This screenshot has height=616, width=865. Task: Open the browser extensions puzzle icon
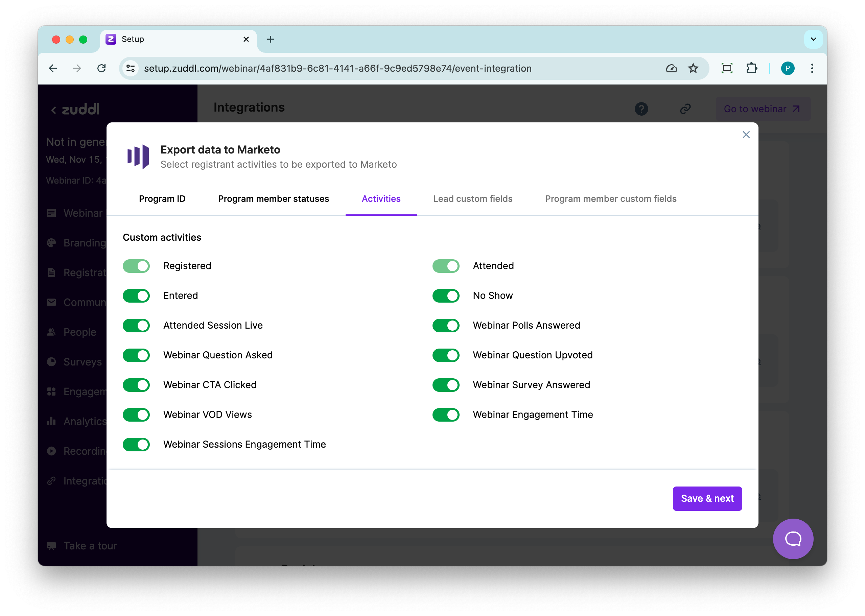(751, 68)
